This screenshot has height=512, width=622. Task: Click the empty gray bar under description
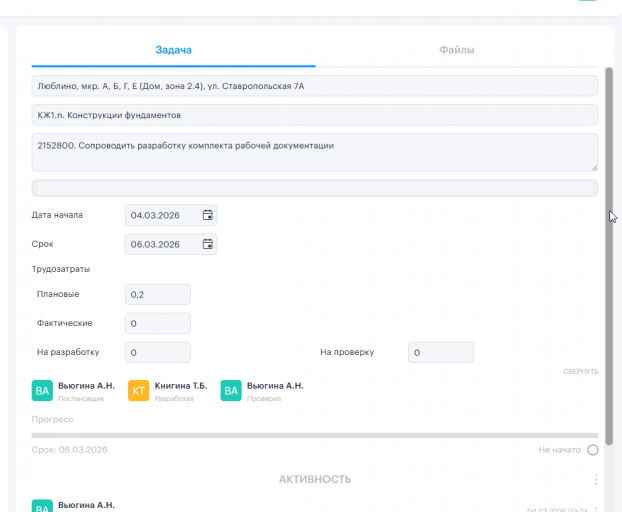(315, 188)
